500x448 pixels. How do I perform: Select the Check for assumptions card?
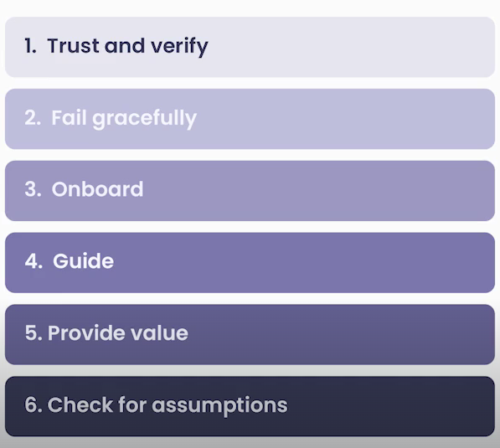coord(250,406)
